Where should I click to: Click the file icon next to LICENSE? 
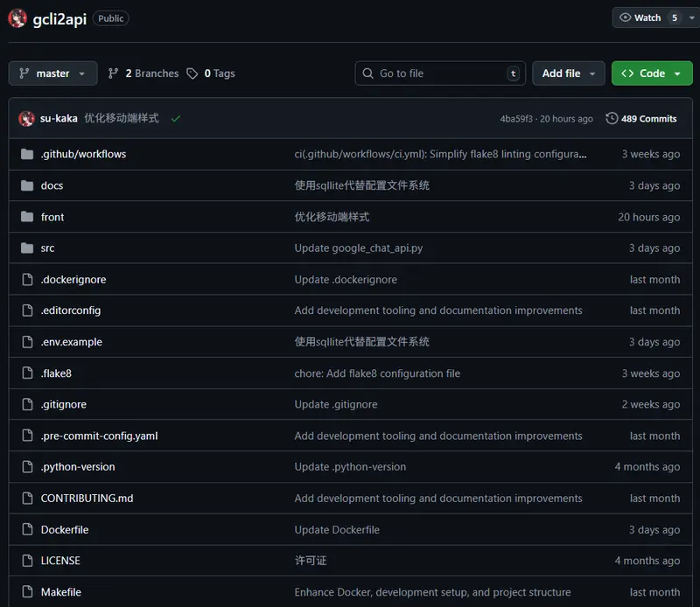pyautogui.click(x=27, y=561)
